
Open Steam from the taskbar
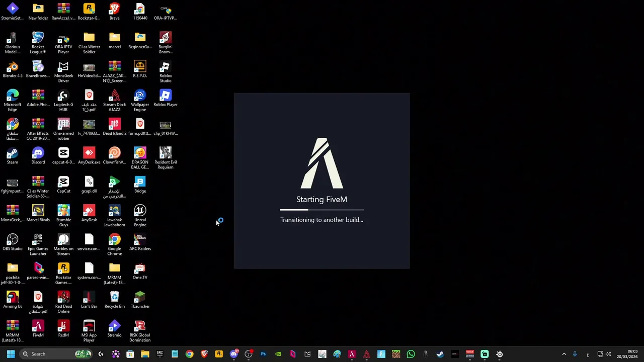coord(440,354)
